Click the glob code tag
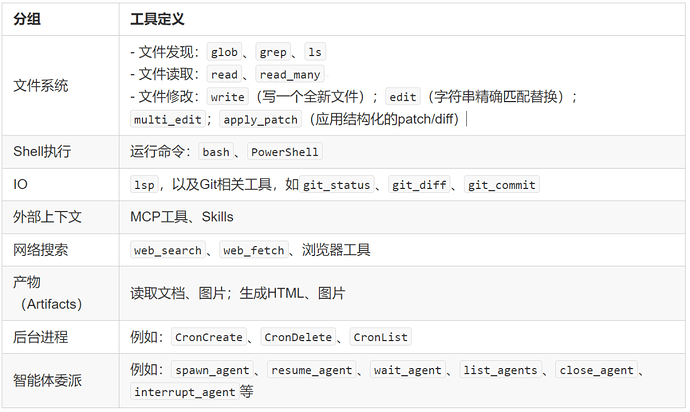This screenshot has width=690, height=412. coord(224,52)
